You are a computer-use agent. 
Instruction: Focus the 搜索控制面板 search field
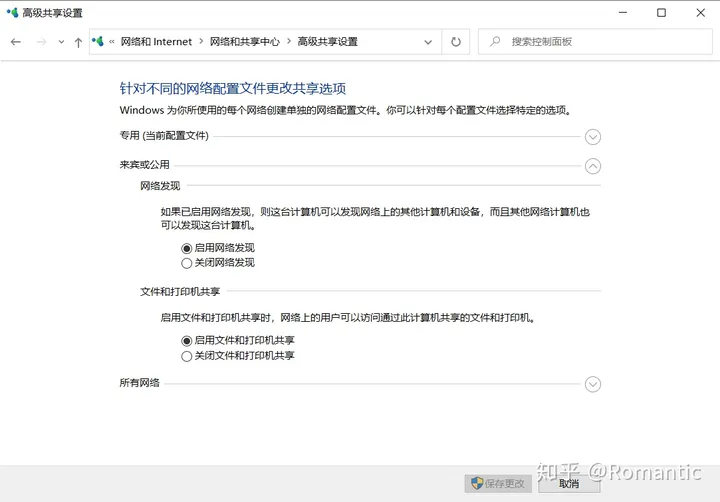tap(595, 42)
